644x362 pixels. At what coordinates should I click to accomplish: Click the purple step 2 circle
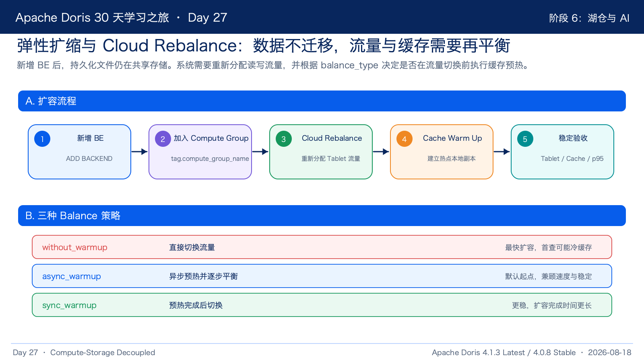[163, 139]
